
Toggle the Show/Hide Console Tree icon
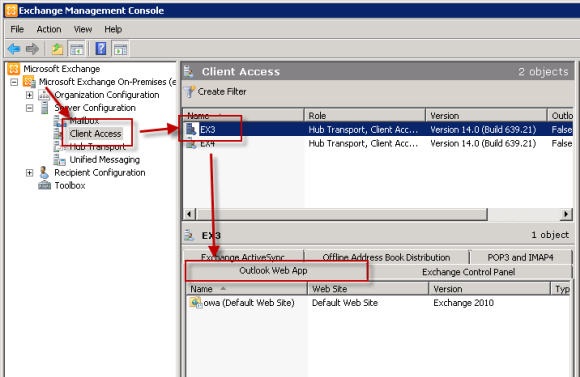[77, 48]
